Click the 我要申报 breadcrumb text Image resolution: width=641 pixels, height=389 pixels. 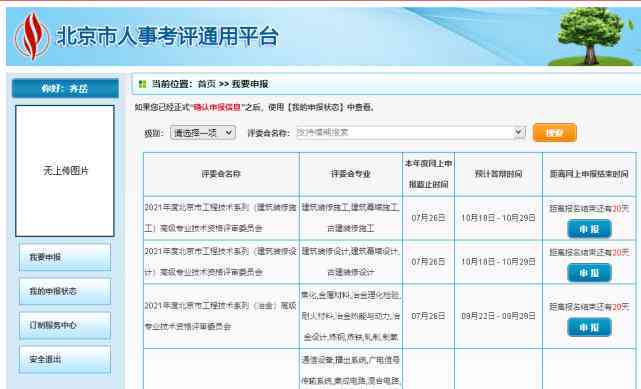point(250,84)
